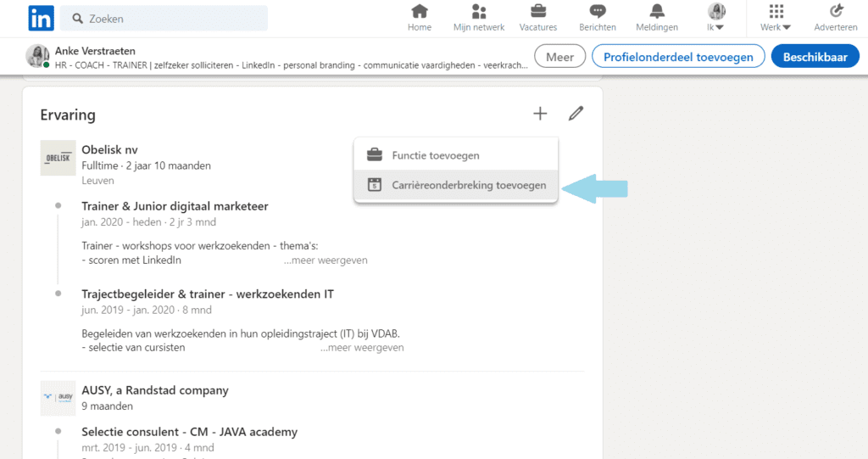Click the plus icon in Ervaring section
The height and width of the screenshot is (459, 868).
pyautogui.click(x=540, y=114)
